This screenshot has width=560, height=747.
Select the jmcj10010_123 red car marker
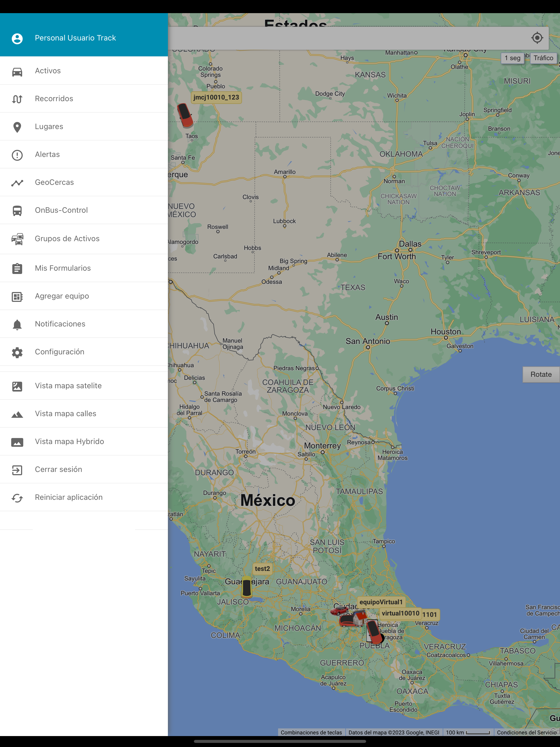[x=185, y=115]
